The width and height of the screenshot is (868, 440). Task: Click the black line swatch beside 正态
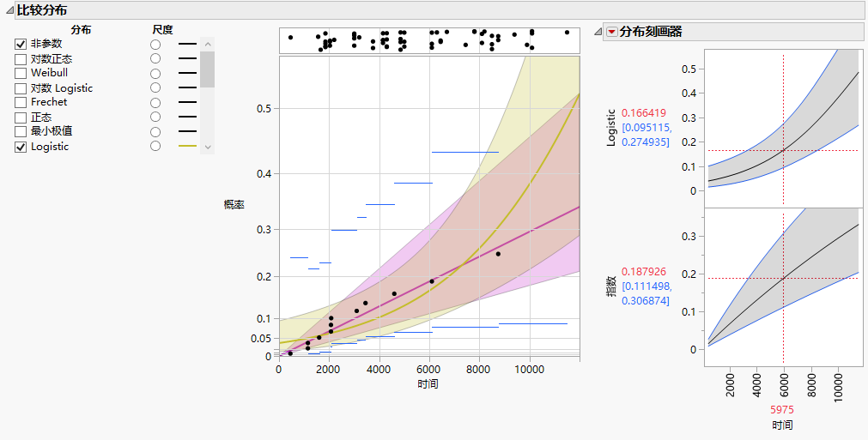tap(188, 117)
